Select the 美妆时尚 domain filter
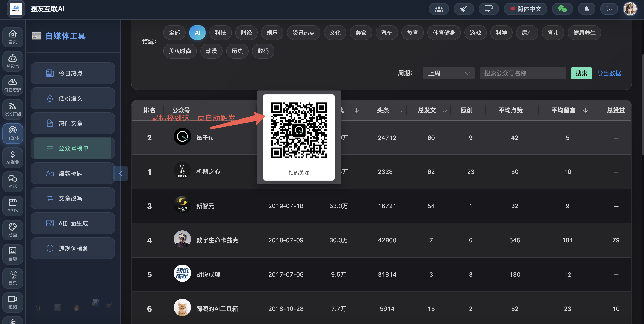644x324 pixels. point(180,51)
